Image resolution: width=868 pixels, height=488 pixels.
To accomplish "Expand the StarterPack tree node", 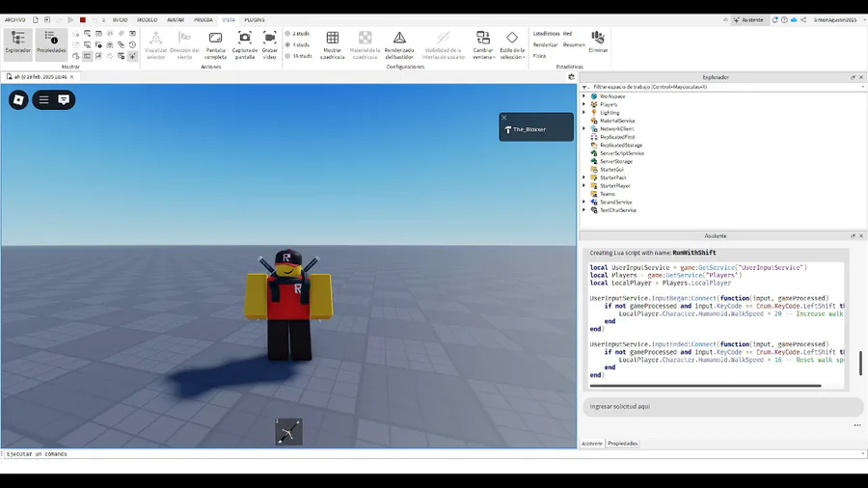I will pyautogui.click(x=584, y=177).
